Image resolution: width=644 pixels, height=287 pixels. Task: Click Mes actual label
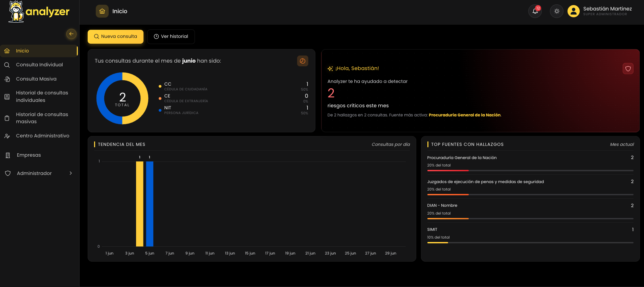pyautogui.click(x=622, y=145)
